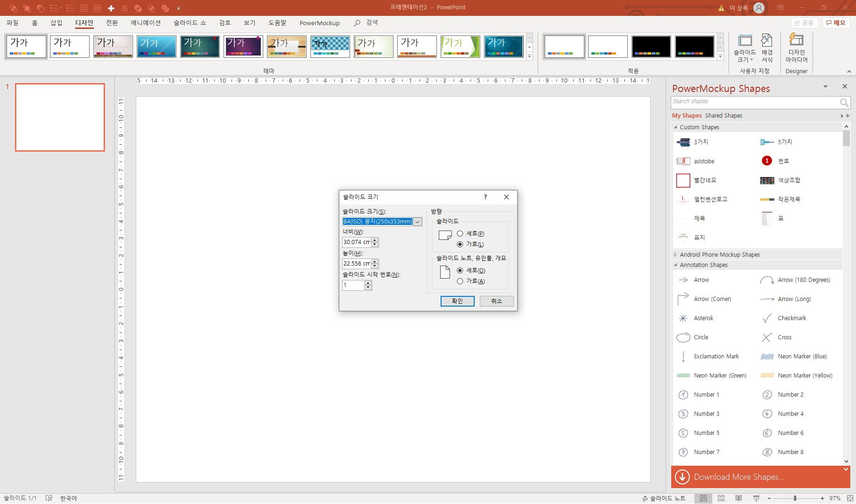Cancel dialog with 취소 button
Screen dimensions: 856x504
point(497,301)
